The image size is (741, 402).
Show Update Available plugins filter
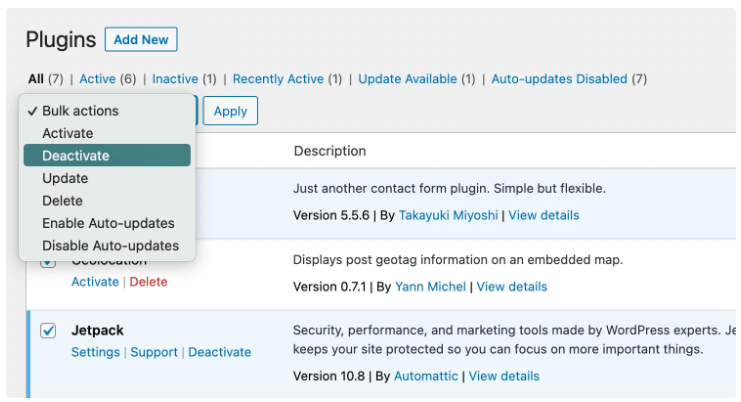pyautogui.click(x=408, y=79)
